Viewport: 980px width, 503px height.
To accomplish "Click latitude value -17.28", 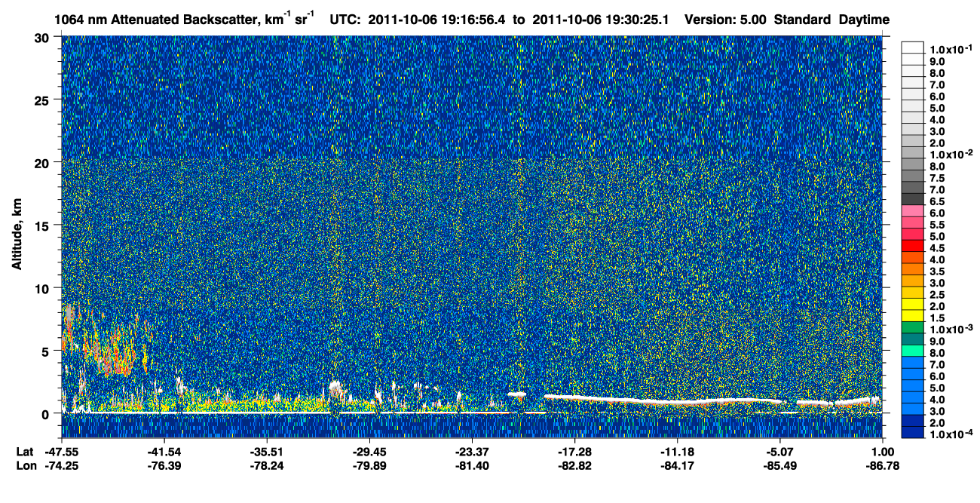I will pos(574,452).
